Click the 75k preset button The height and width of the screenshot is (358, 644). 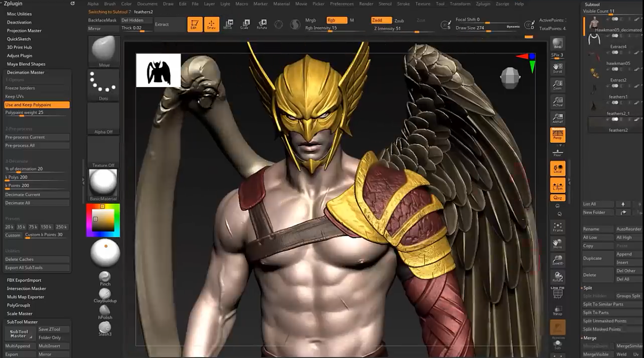tap(33, 227)
